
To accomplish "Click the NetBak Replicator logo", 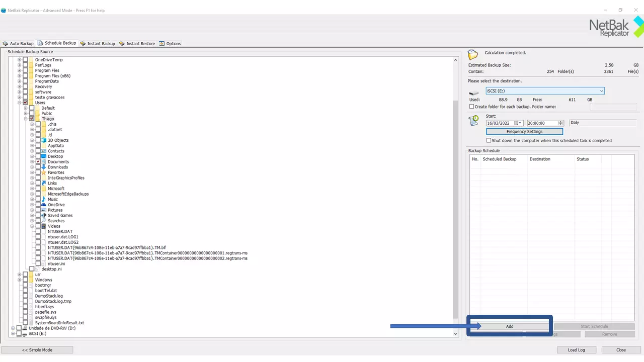I will tap(616, 27).
